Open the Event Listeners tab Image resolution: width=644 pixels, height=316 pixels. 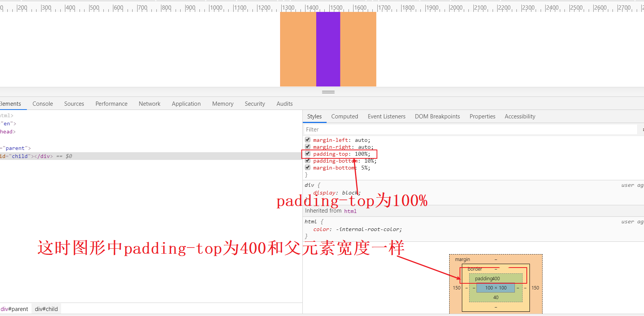pyautogui.click(x=387, y=116)
